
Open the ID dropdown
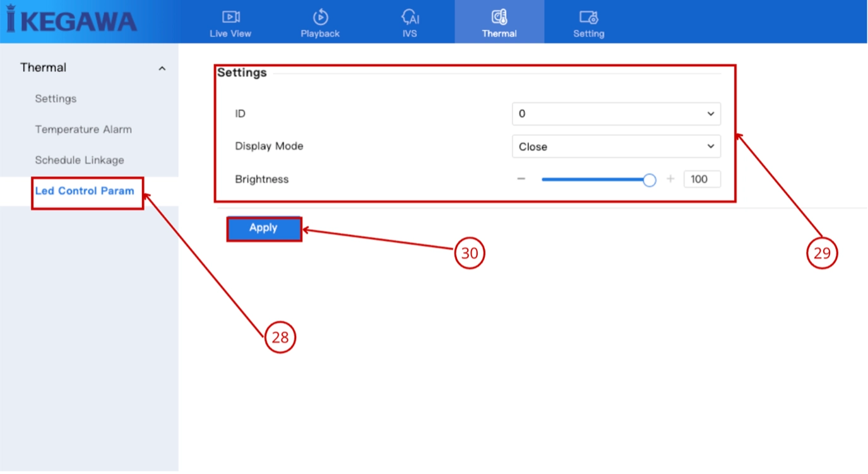[616, 114]
